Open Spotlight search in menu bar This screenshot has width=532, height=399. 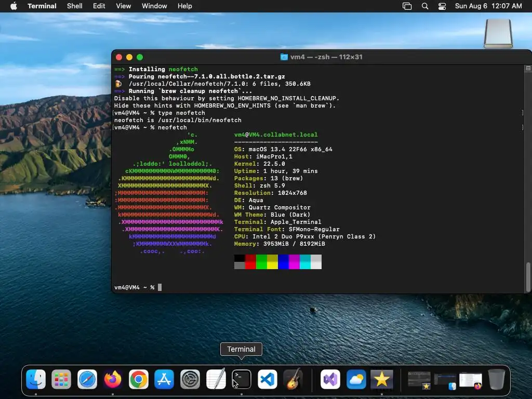pyautogui.click(x=425, y=6)
